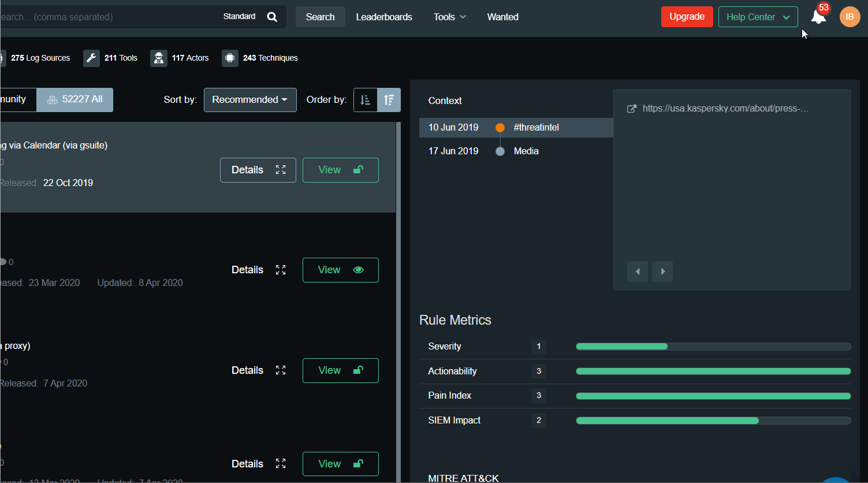Click the Tools wrench icon
Viewport: 868px width, 483px height.
91,58
